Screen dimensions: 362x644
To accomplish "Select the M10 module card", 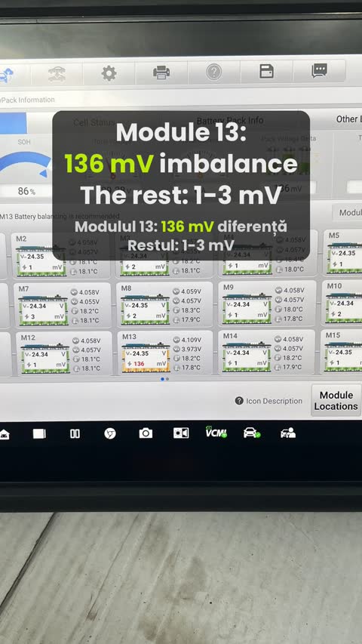I will coord(342,302).
